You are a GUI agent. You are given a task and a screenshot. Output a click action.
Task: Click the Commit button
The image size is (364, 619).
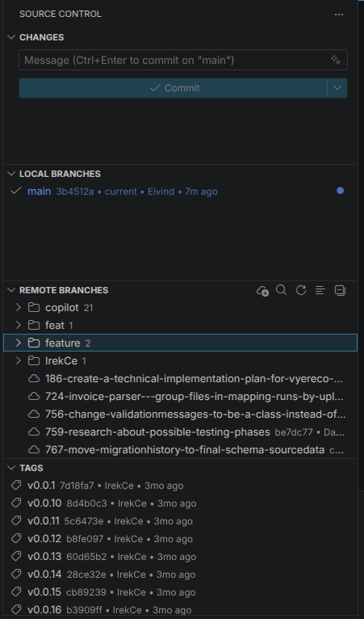[x=174, y=87]
